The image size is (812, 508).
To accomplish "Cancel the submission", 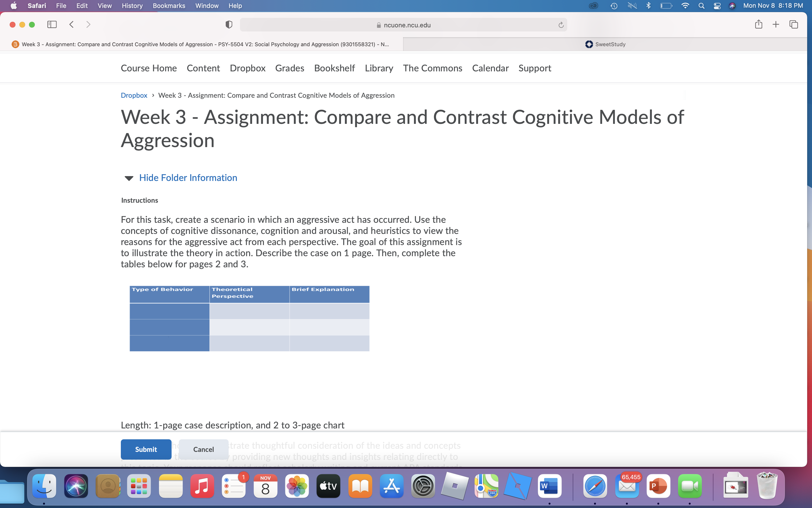I will (203, 449).
